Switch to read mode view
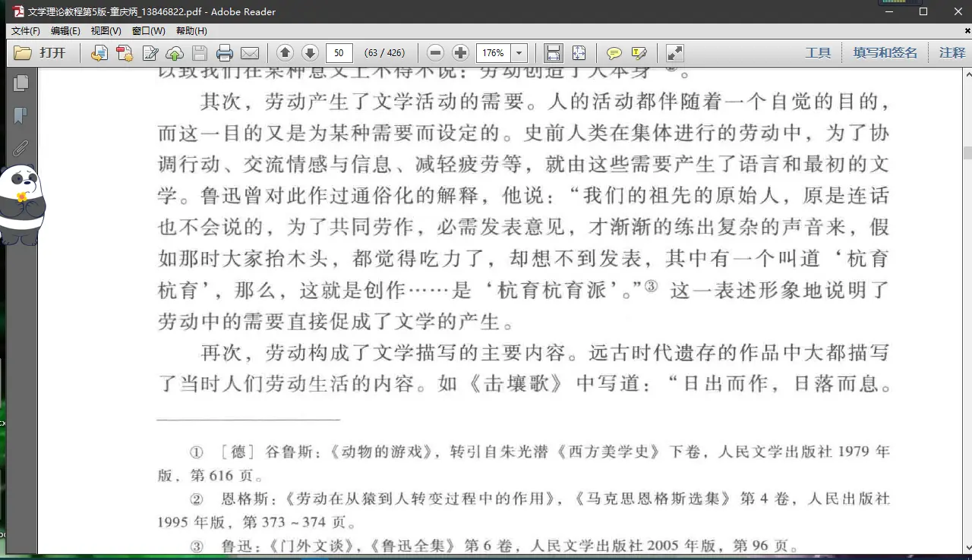Image resolution: width=972 pixels, height=560 pixels. pyautogui.click(x=675, y=53)
